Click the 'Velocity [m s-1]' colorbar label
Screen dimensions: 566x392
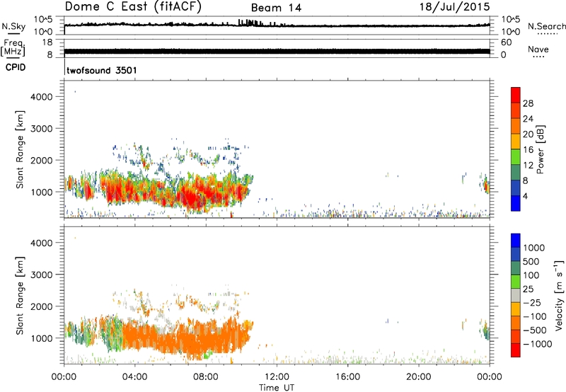[x=559, y=295]
